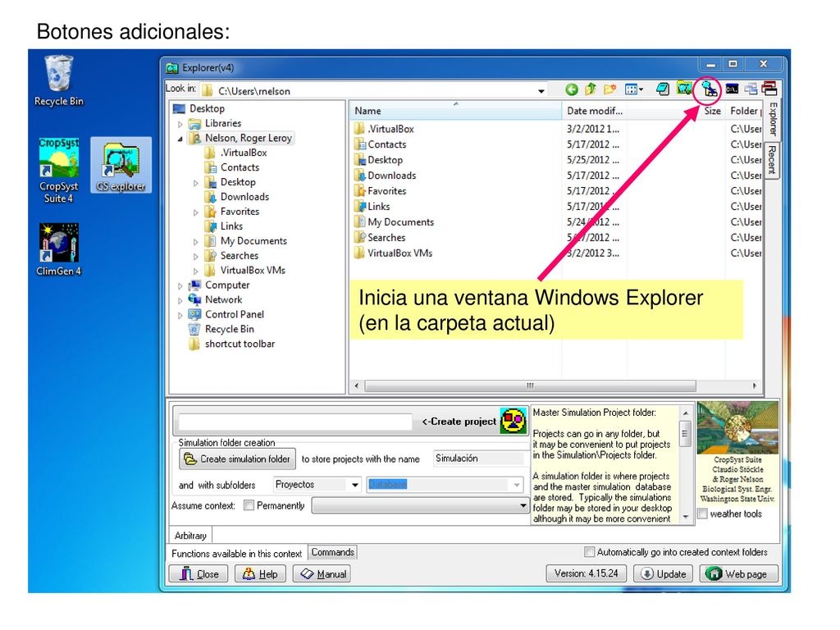Open the view menu icon in toolbar
This screenshot has width=840, height=630.
(634, 89)
